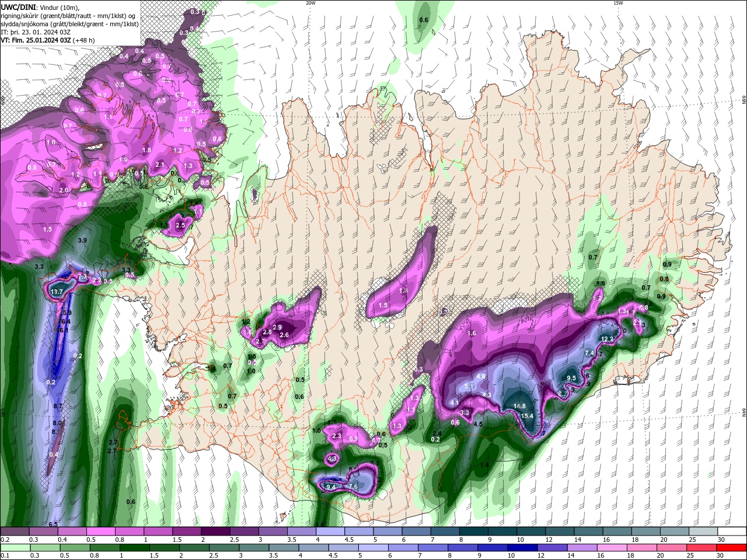The width and height of the screenshot is (747, 560).
Task: Click the 'IT: þri. 23. 01. 2024 03Z' initial time line
Action: click(x=36, y=32)
